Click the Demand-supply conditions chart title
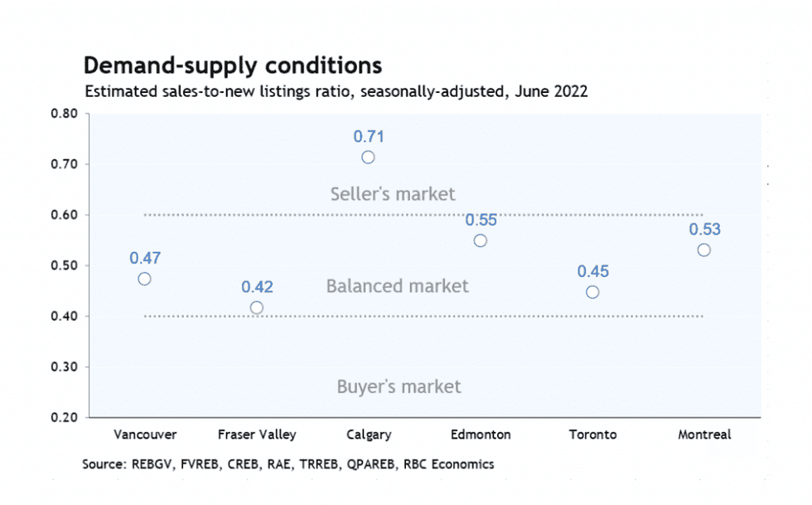Screen dimensions: 812x505 pos(232,66)
